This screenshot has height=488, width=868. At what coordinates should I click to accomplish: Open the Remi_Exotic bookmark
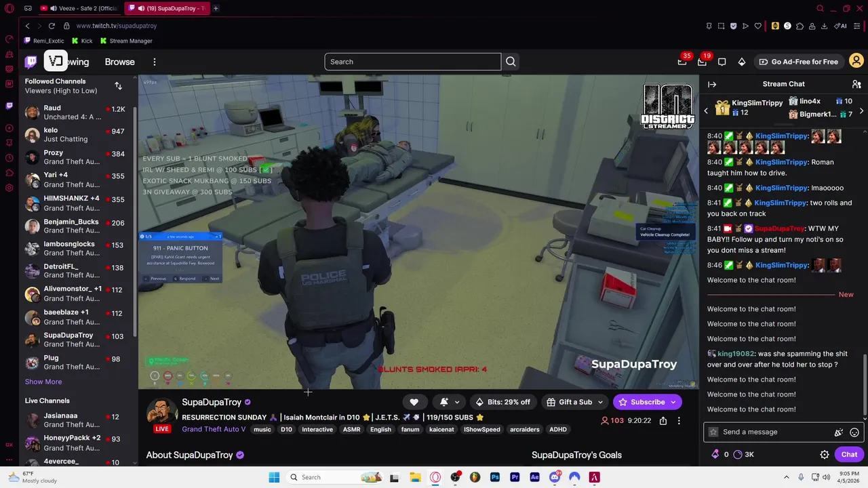click(x=44, y=41)
